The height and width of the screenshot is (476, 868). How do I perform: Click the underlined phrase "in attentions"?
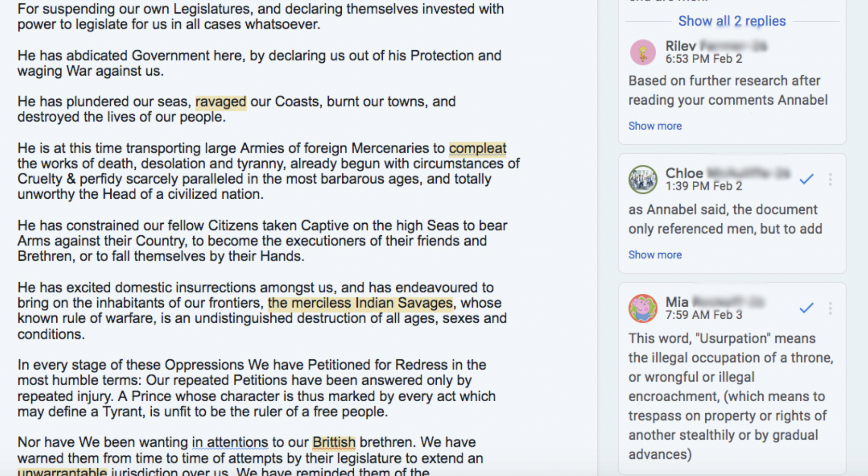point(230,442)
